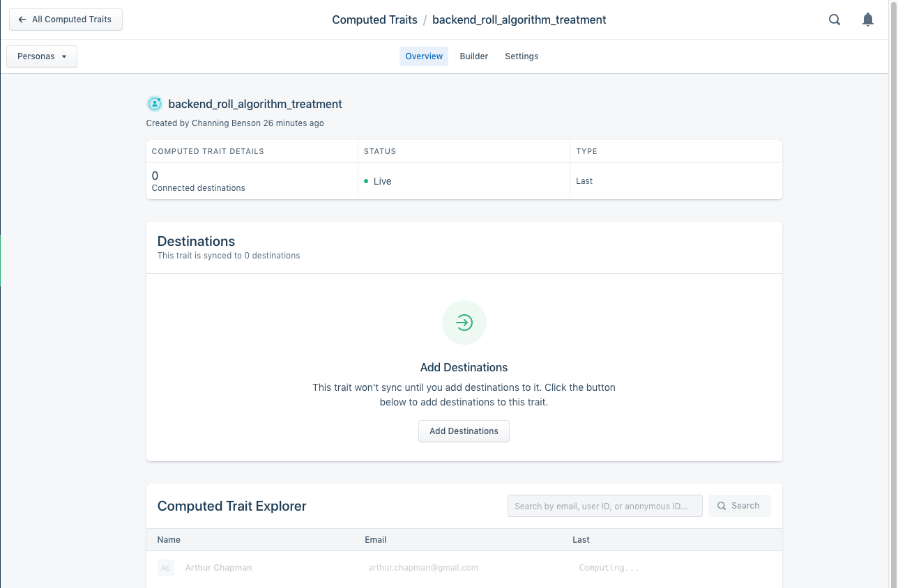The width and height of the screenshot is (898, 588).
Task: Click the page's vertical scrollbar
Action: [x=893, y=279]
